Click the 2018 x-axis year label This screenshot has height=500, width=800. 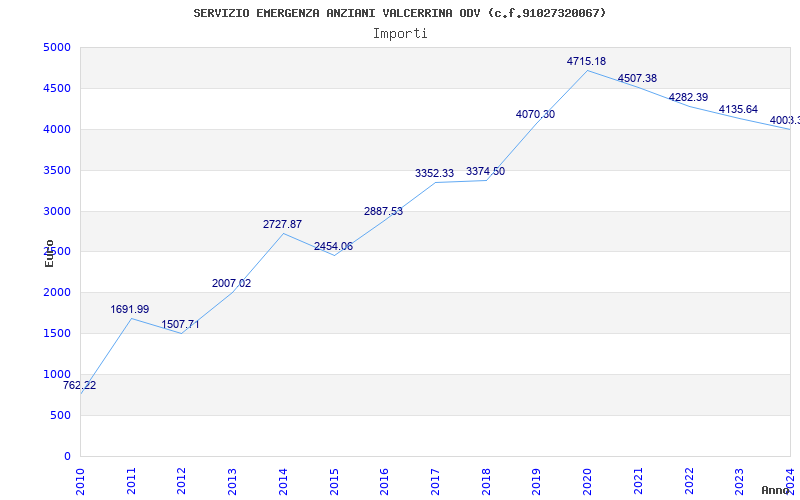[x=486, y=482]
